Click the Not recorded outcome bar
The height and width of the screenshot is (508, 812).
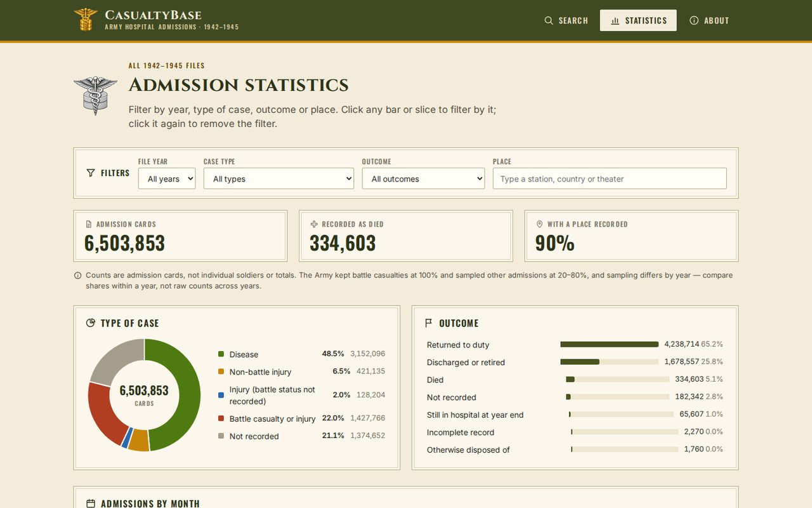click(617, 397)
